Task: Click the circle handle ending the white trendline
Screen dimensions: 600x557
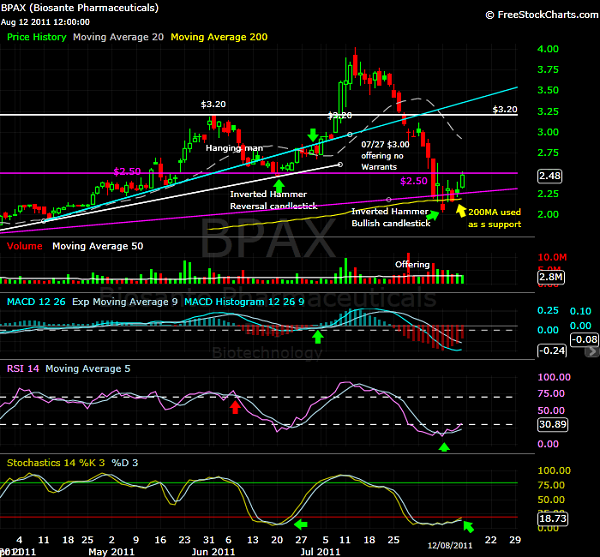Action: pos(340,164)
